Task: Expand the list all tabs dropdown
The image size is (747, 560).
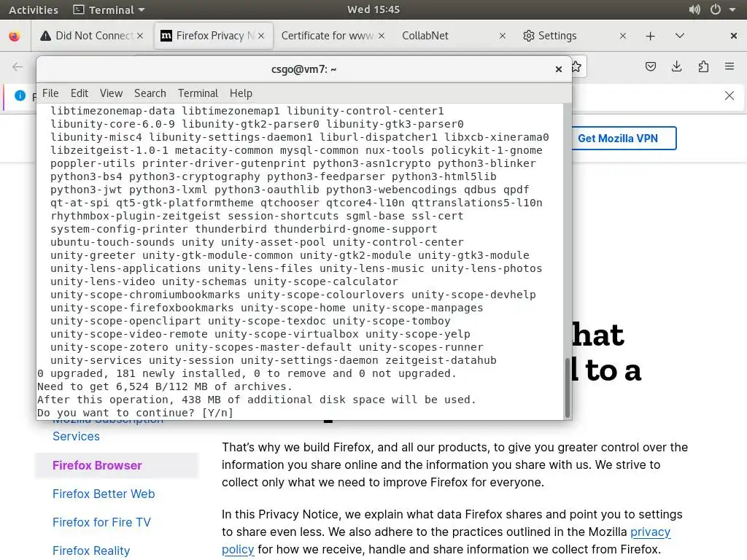Action: coord(680,36)
